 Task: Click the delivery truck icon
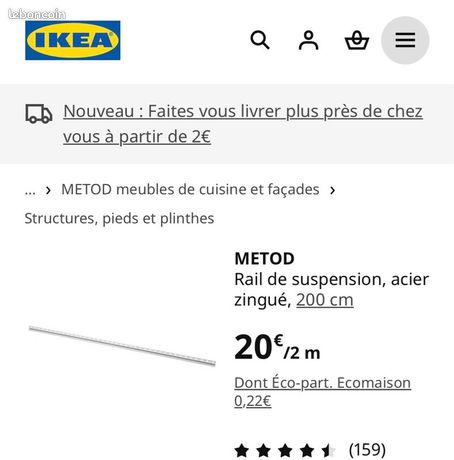click(39, 114)
